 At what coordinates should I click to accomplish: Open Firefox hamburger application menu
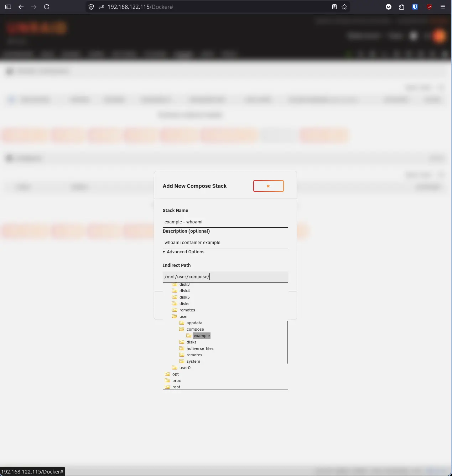coord(443,7)
